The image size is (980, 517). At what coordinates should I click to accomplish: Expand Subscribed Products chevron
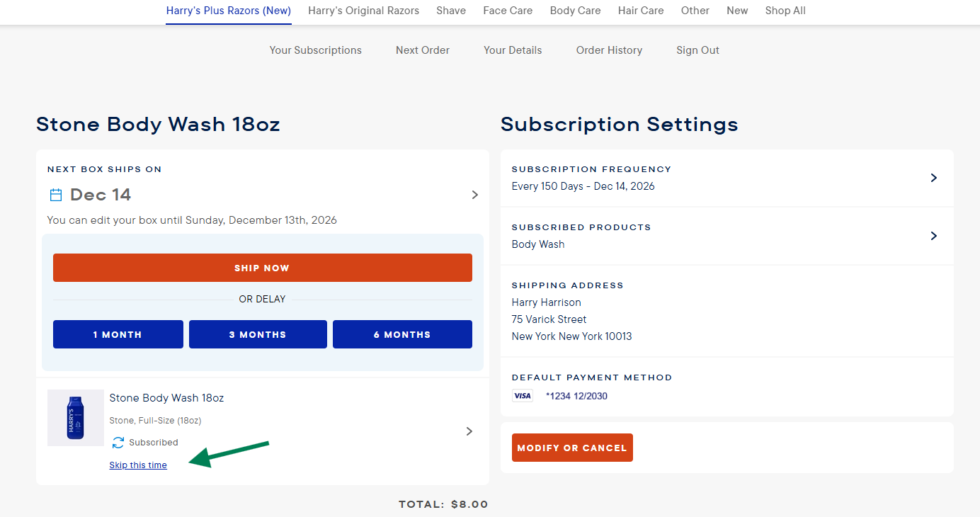[x=933, y=236]
